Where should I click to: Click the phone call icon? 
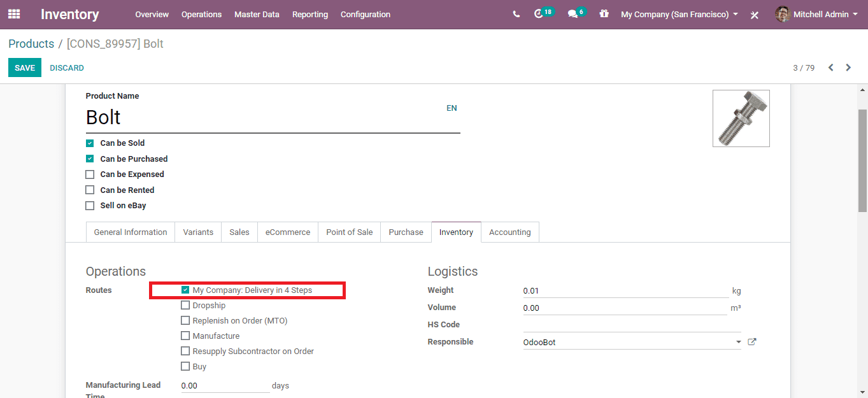(516, 14)
